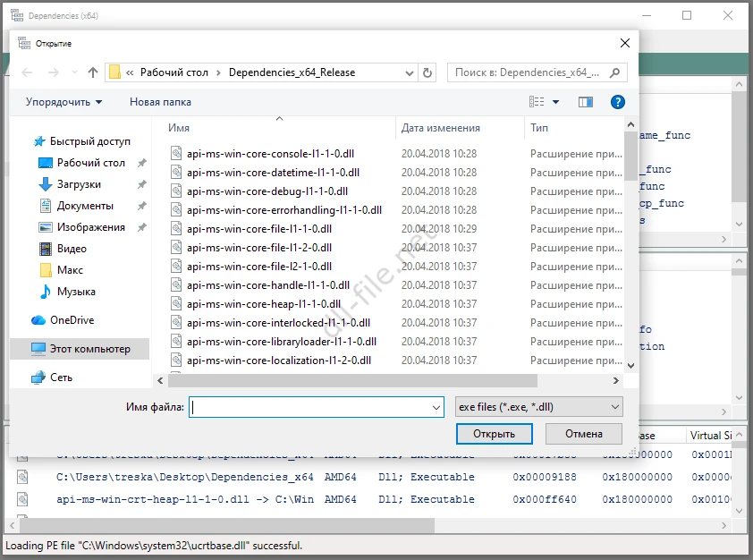Click icon of api-ms-win-core-datetime-l1-1-0.dll

176,172
